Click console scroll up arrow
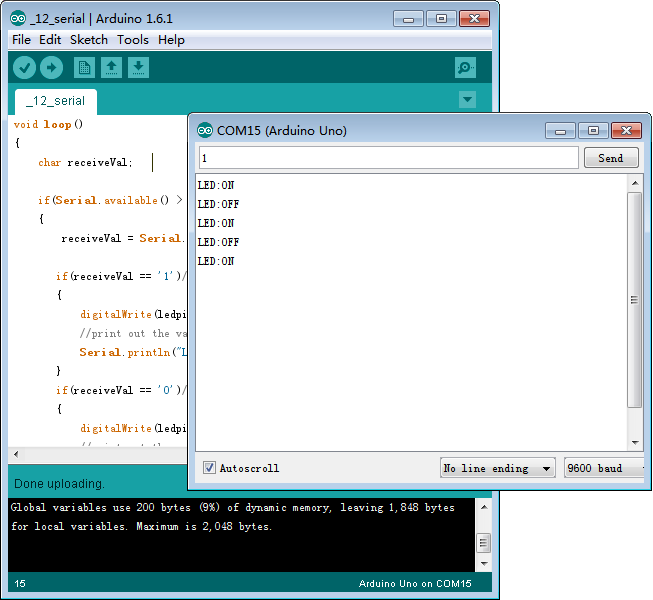The image size is (653, 600). pos(484,507)
